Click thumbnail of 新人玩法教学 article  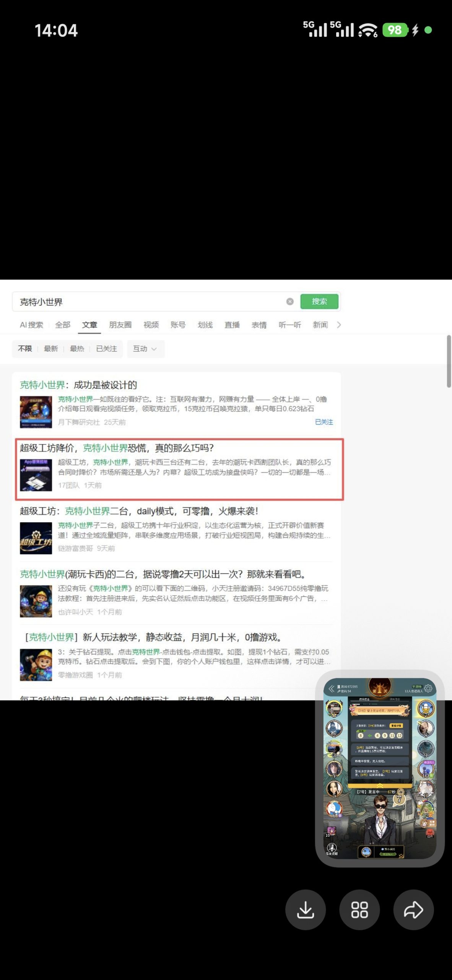36,665
